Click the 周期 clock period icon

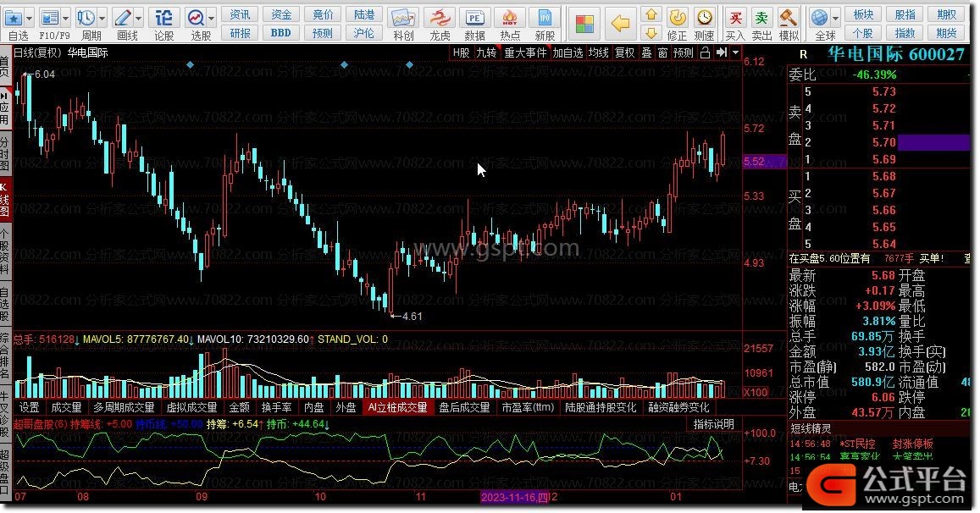(x=86, y=18)
